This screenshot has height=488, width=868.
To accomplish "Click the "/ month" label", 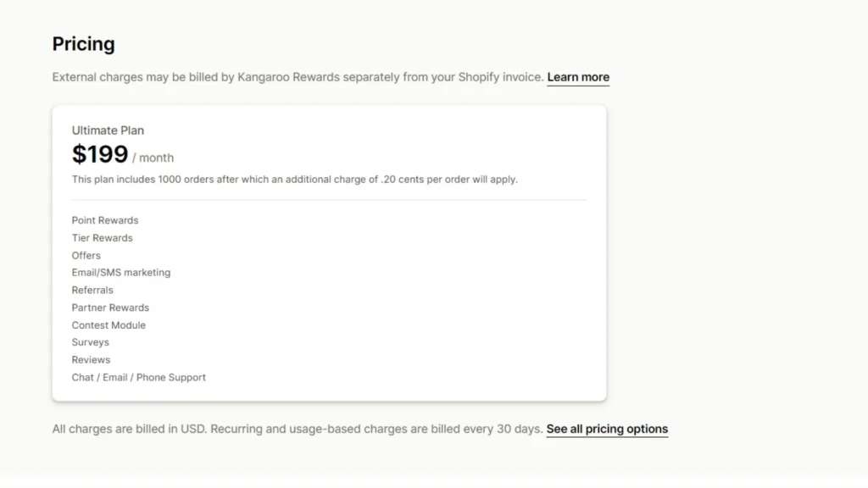I will (x=154, y=158).
